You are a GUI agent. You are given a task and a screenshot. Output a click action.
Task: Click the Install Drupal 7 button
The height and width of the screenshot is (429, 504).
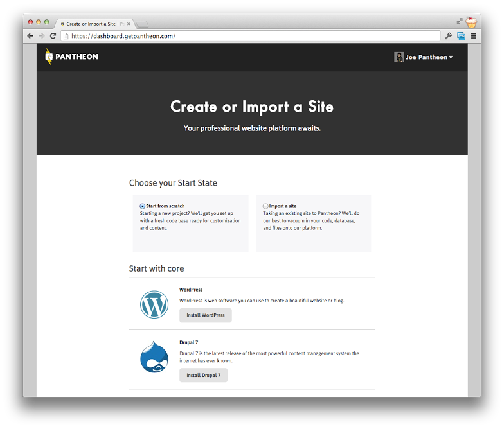(x=203, y=375)
